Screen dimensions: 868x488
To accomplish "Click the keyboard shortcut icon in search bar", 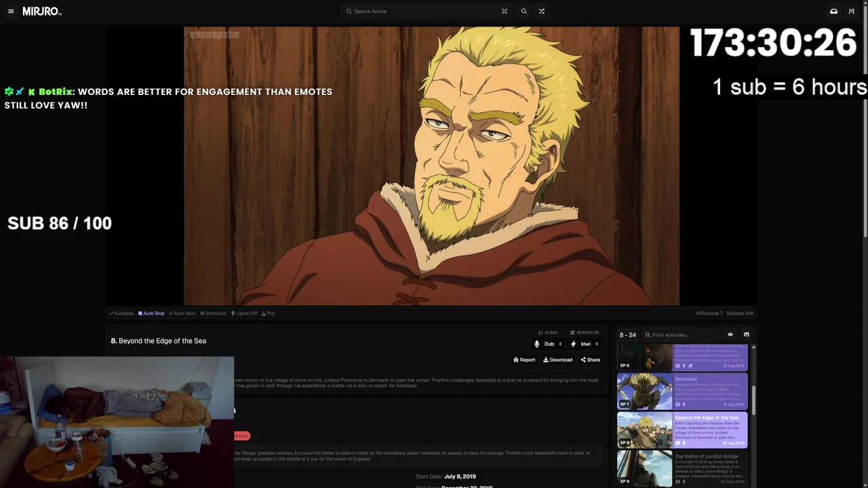I will (505, 12).
